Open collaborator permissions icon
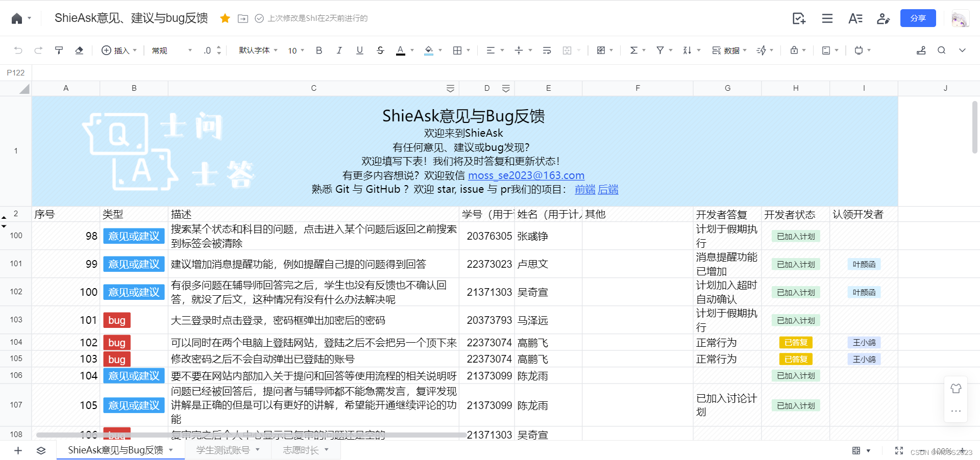 pos(883,18)
